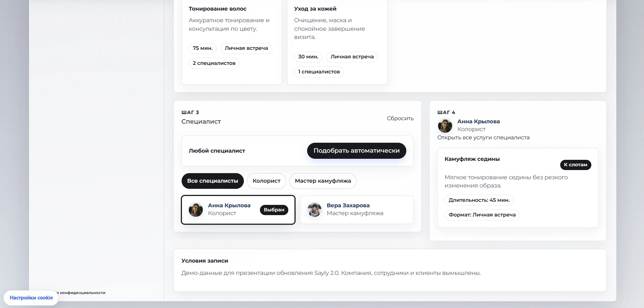Click the Выбран badge on Anna Krylova
The height and width of the screenshot is (308, 644).
point(274,210)
